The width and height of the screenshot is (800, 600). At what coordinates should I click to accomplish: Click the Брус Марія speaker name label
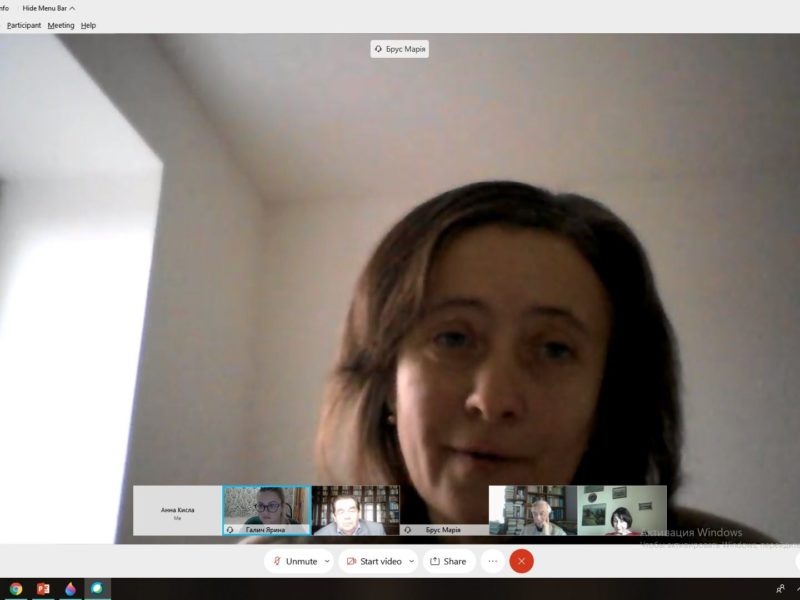pos(400,49)
